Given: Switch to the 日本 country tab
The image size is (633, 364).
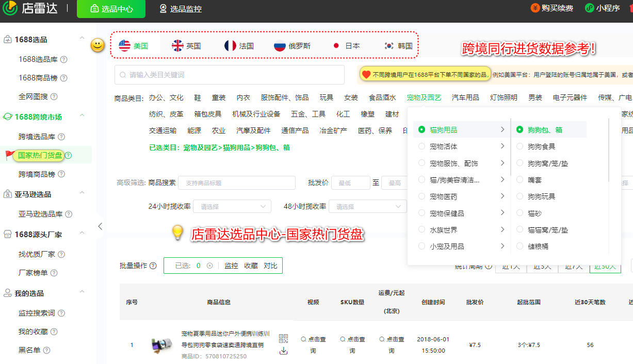Looking at the screenshot, I should point(347,45).
